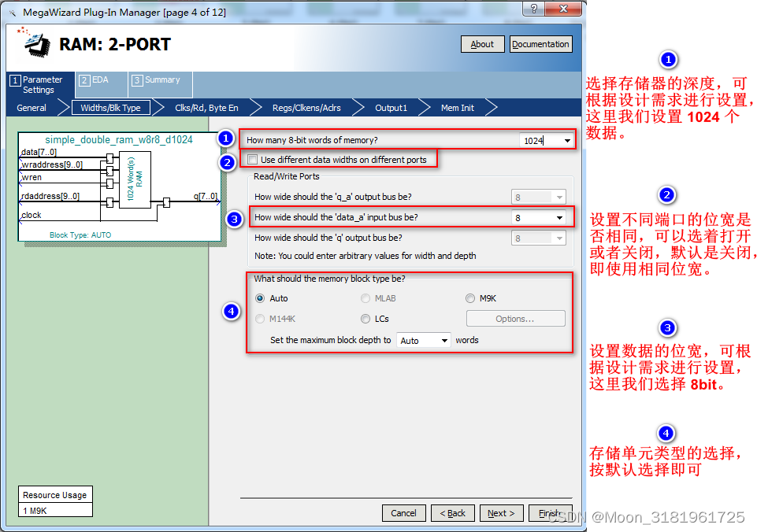
Task: Close the MegaWizard dialog window
Action: coord(563,8)
